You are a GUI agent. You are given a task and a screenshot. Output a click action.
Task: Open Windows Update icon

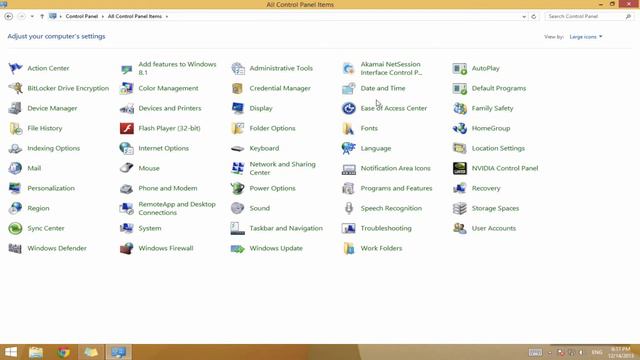click(238, 248)
